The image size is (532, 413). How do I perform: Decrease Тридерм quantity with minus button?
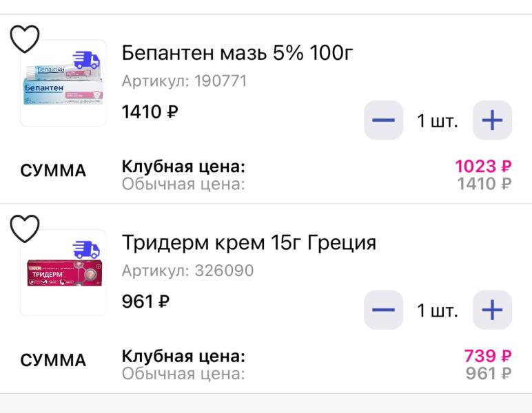point(383,310)
